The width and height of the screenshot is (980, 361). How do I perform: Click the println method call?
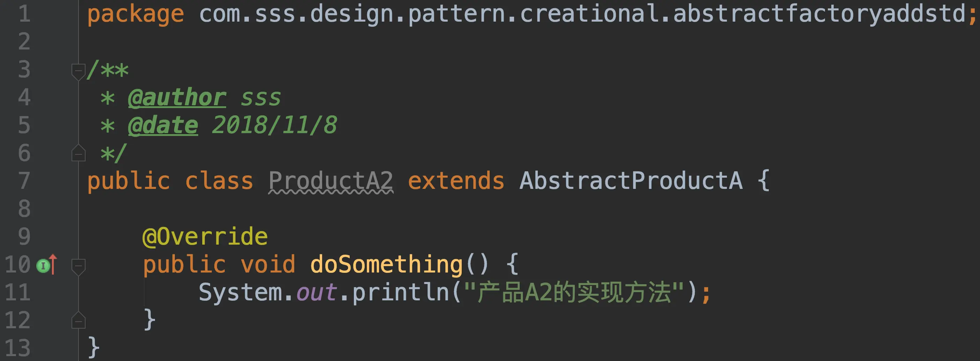(x=401, y=293)
